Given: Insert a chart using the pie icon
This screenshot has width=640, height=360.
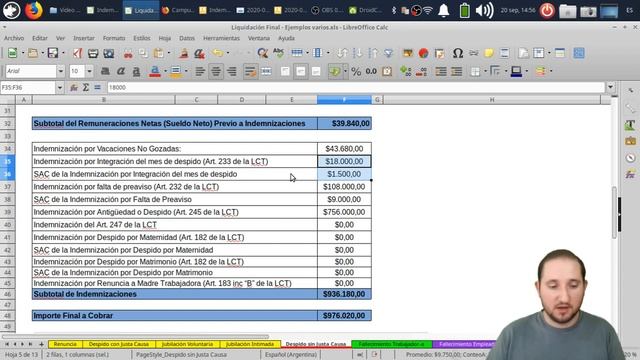Looking at the screenshot, I should (x=423, y=53).
